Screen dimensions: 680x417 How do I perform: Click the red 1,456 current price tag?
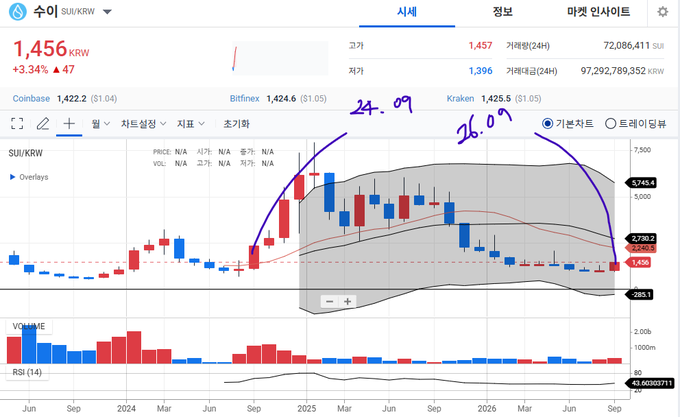[638, 263]
